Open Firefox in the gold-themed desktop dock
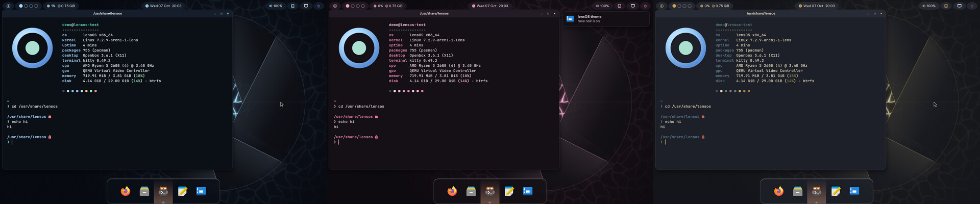The image size is (980, 204). 779,191
